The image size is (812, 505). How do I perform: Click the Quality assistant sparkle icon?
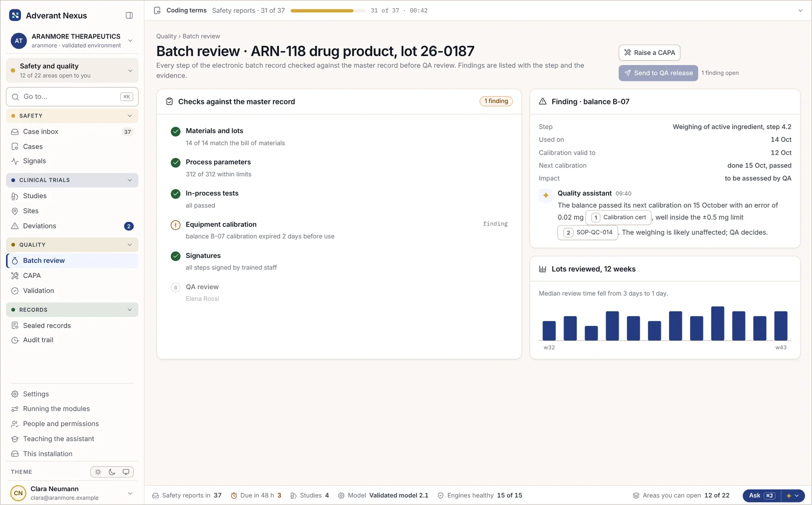click(x=546, y=195)
